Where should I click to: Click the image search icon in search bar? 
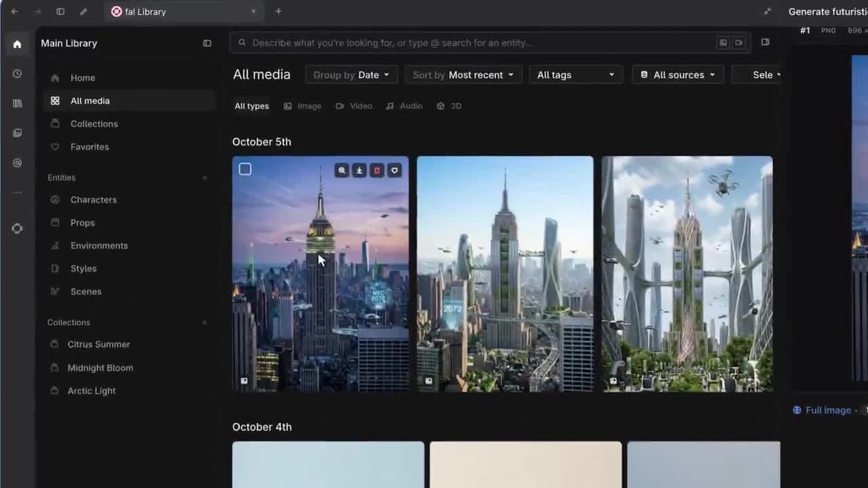coord(724,43)
